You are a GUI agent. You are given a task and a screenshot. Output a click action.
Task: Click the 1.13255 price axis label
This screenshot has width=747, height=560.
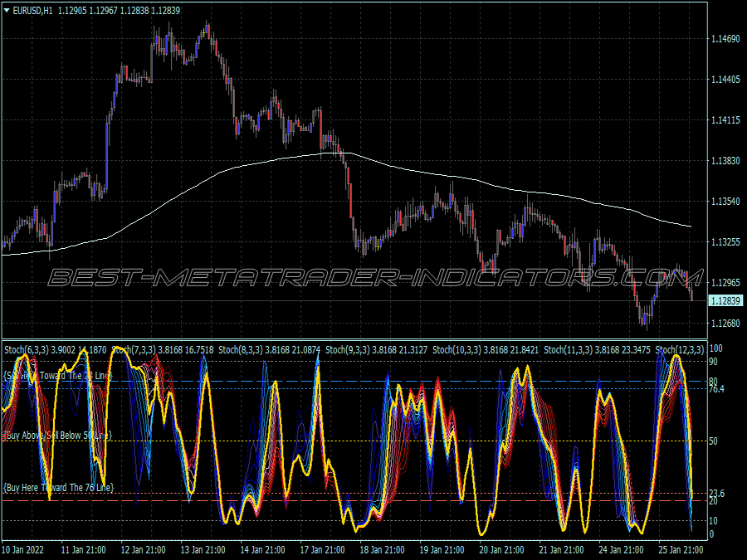[725, 242]
